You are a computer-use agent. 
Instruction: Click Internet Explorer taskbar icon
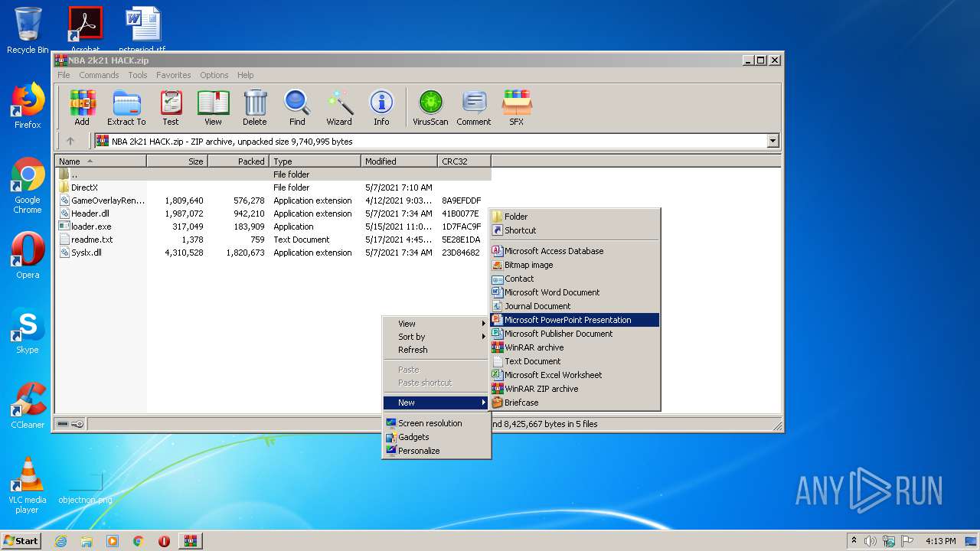60,541
